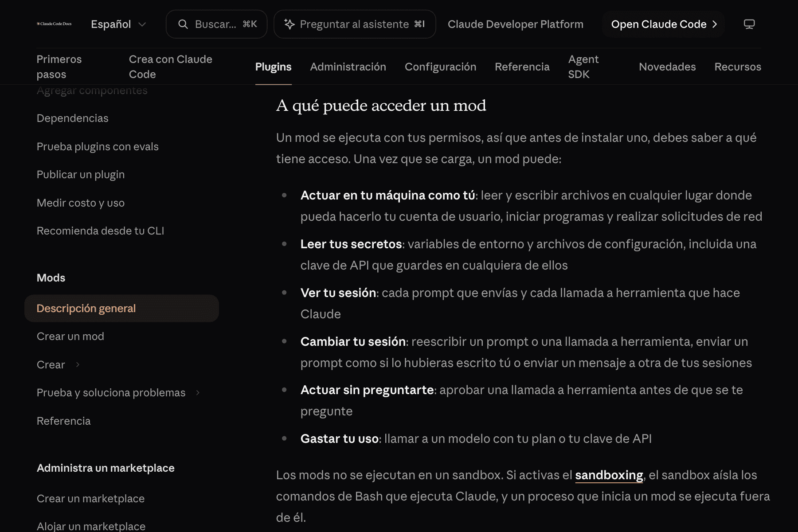Open Prueba plugins con evals page
This screenshot has width=798, height=532.
pyautogui.click(x=98, y=146)
